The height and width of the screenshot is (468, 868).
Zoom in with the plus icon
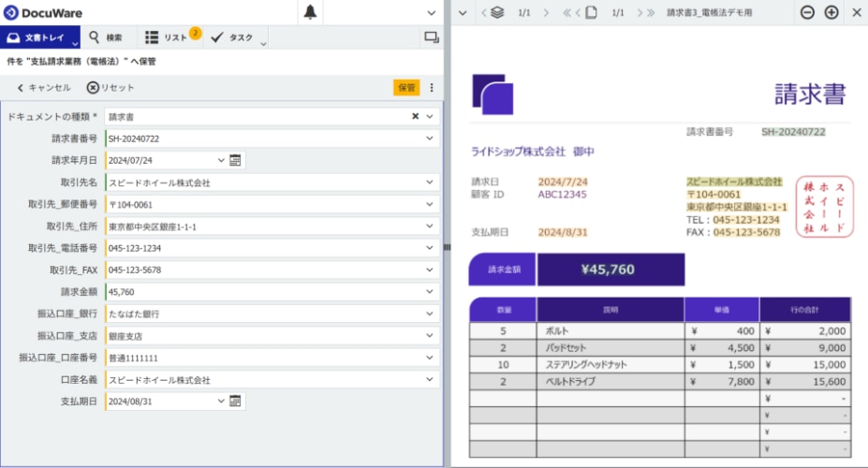(831, 12)
